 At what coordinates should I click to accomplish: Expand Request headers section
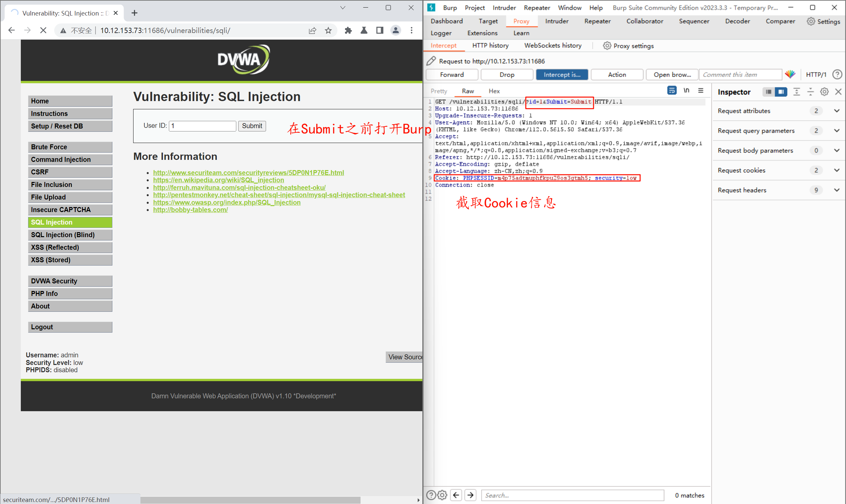[x=836, y=190]
